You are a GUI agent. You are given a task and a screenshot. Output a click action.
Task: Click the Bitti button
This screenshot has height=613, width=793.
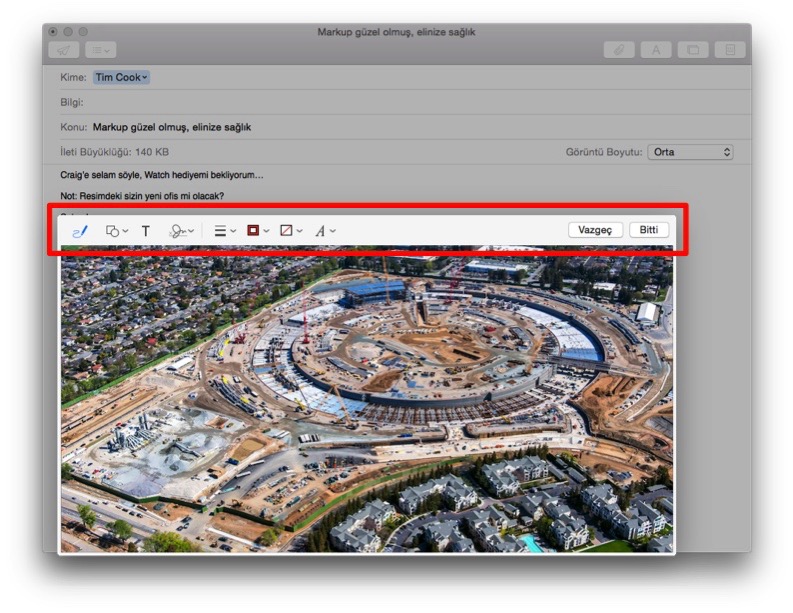point(649,229)
